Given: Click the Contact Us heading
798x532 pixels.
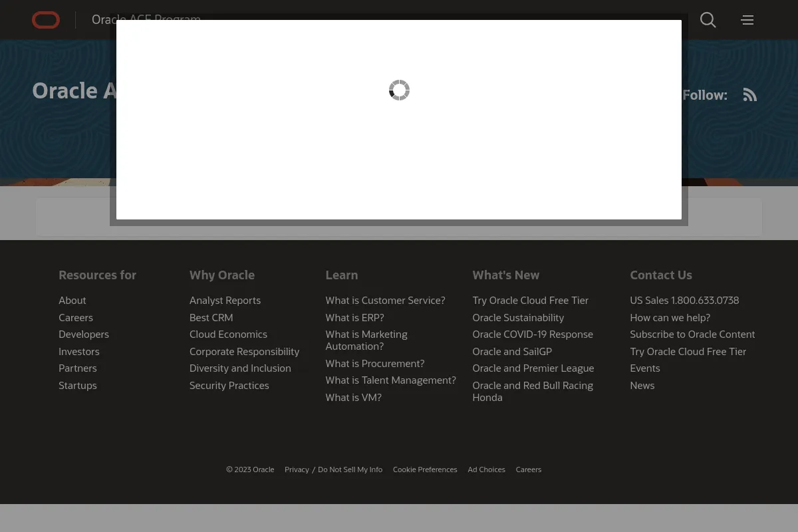Looking at the screenshot, I should (x=661, y=275).
